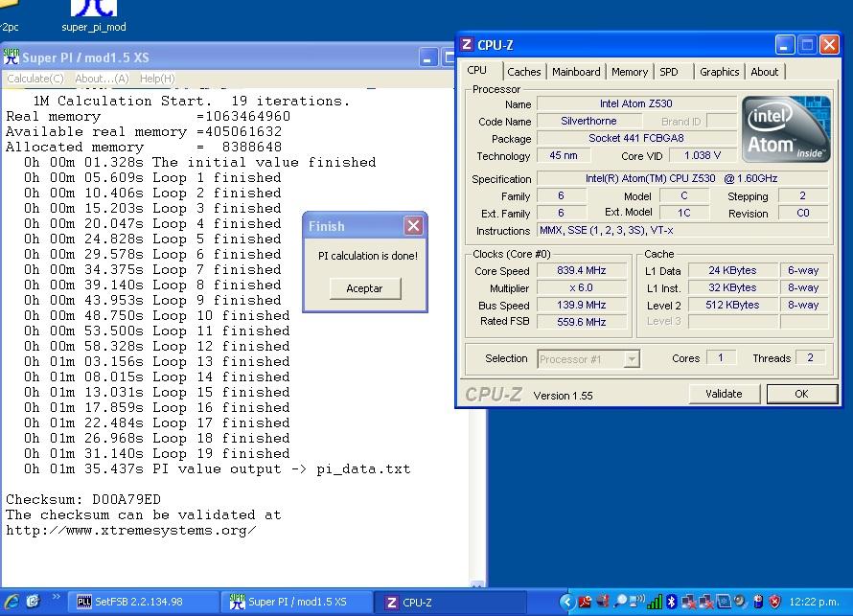Switch to the Caches tab
The width and height of the screenshot is (853, 616).
point(524,71)
